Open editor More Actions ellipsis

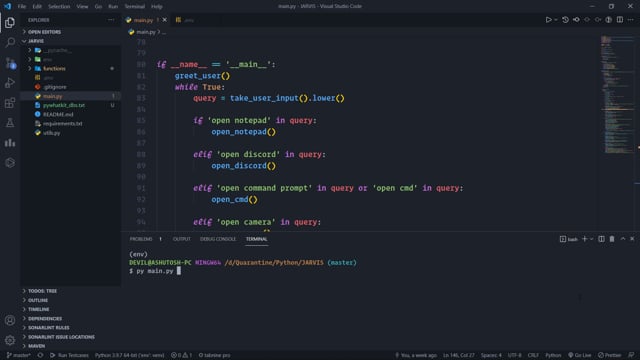coord(631,20)
